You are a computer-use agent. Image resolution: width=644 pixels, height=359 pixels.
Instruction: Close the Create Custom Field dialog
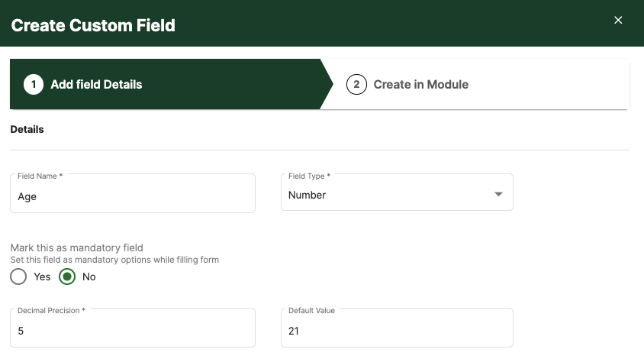[x=618, y=20]
